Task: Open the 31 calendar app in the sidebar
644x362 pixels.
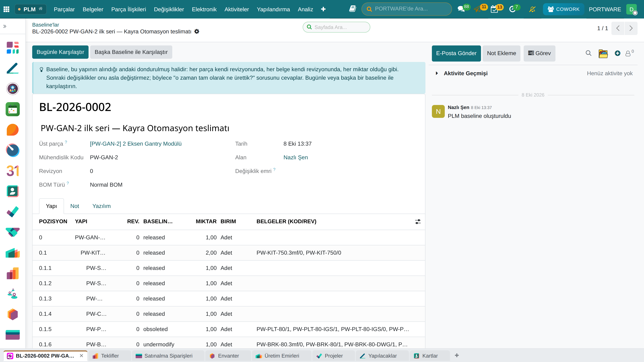Action: (x=13, y=171)
